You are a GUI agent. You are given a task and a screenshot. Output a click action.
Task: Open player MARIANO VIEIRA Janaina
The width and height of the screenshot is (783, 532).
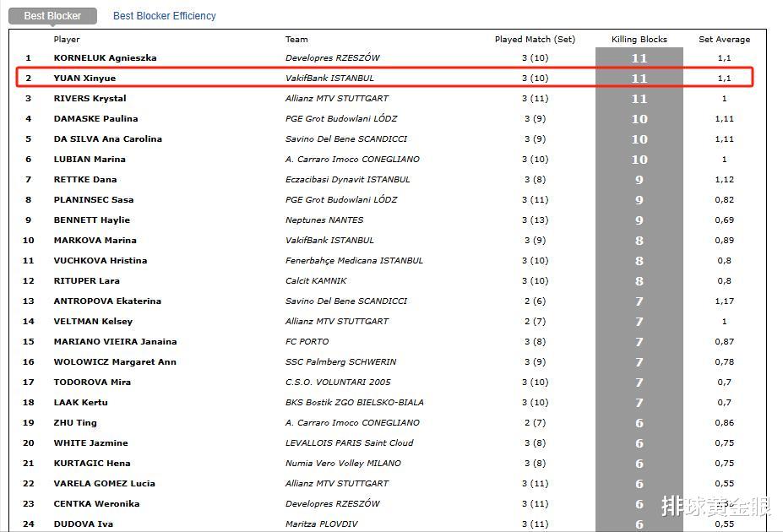tap(115, 342)
